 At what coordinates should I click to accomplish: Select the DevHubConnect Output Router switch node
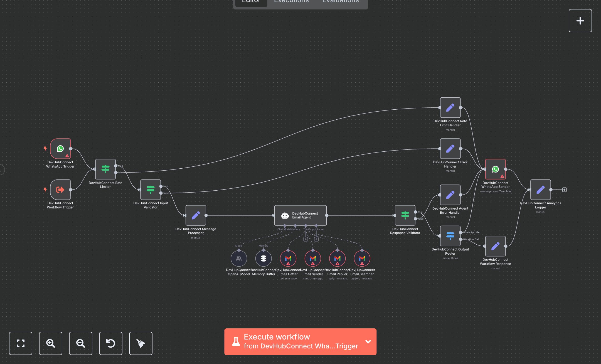(450, 236)
